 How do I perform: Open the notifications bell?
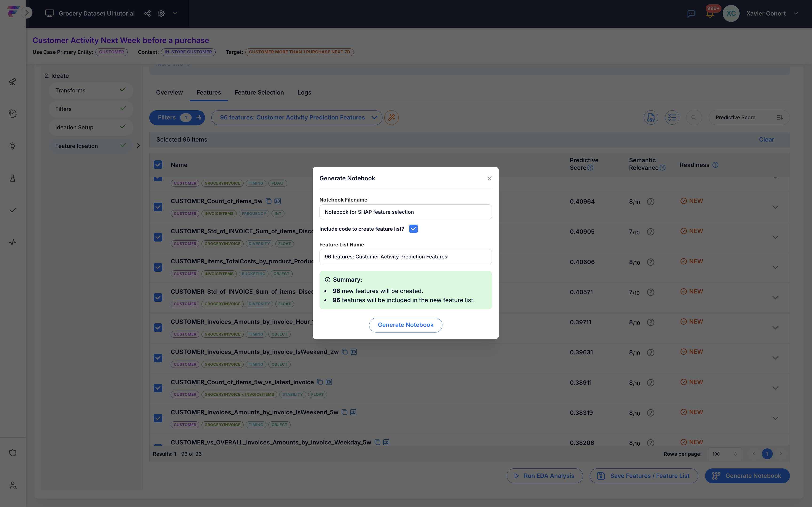[710, 14]
